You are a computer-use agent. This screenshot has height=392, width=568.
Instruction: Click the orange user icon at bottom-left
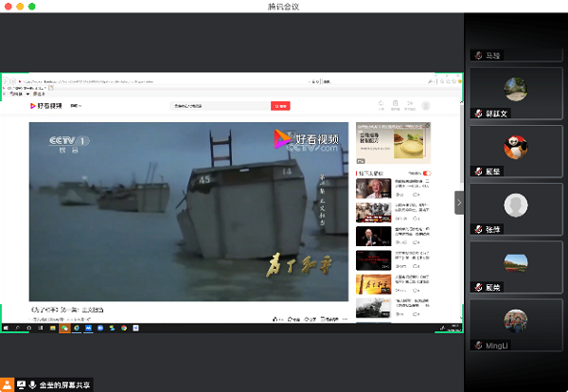7,384
